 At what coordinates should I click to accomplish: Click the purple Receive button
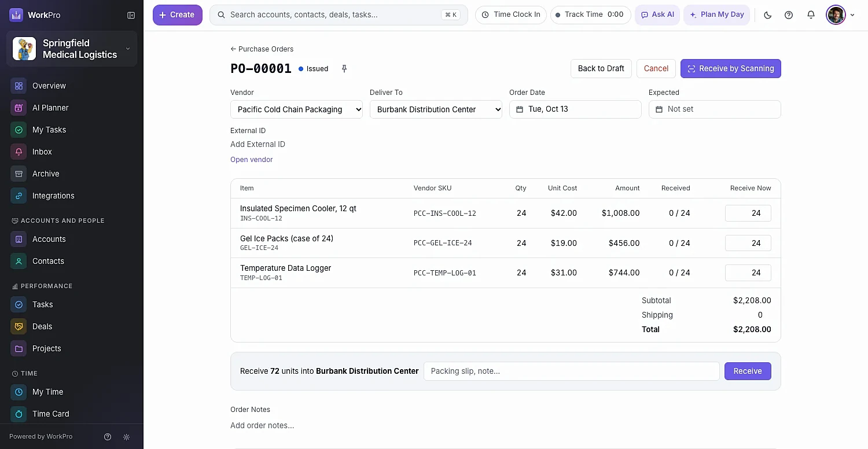click(748, 371)
